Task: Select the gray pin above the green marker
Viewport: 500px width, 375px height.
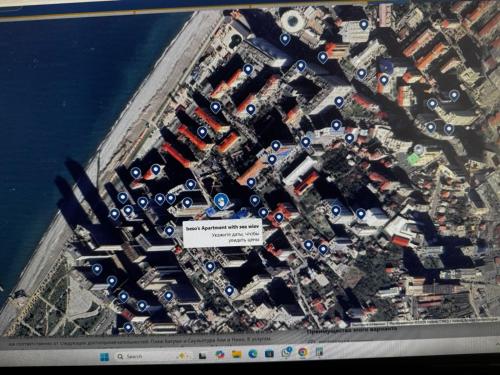Action: (x=419, y=150)
